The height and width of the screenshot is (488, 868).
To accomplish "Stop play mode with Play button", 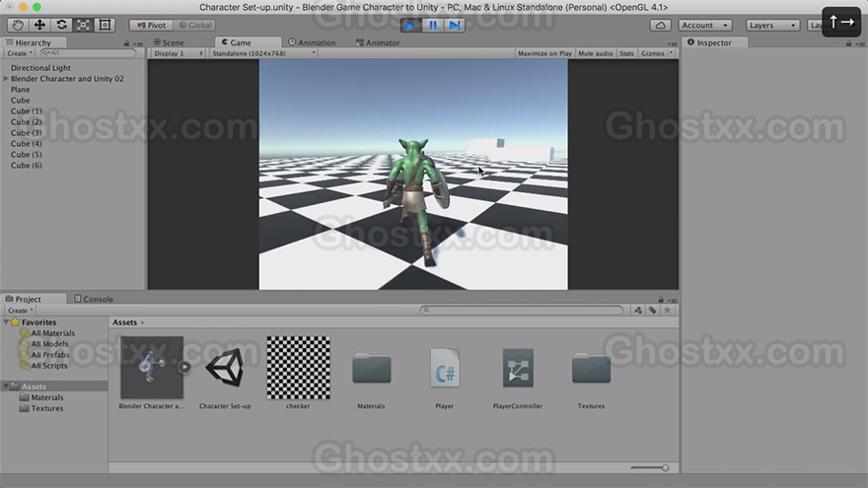I will [410, 25].
